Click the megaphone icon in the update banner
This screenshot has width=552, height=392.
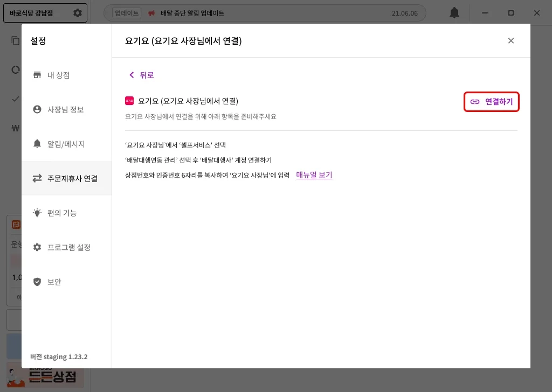click(x=151, y=13)
